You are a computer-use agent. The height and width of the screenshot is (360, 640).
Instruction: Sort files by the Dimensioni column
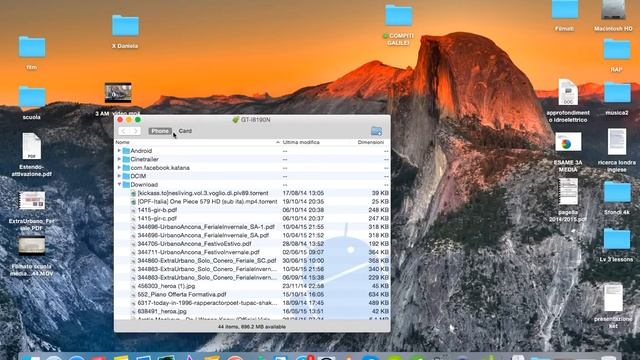pos(371,142)
